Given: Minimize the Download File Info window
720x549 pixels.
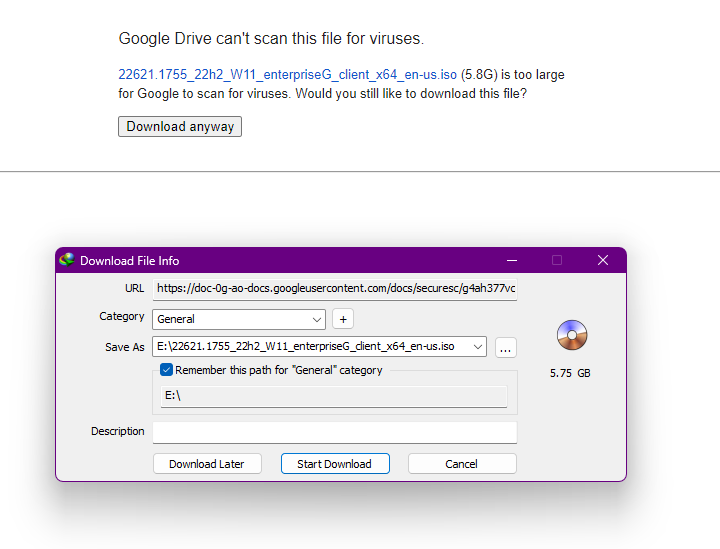Looking at the screenshot, I should click(512, 260).
